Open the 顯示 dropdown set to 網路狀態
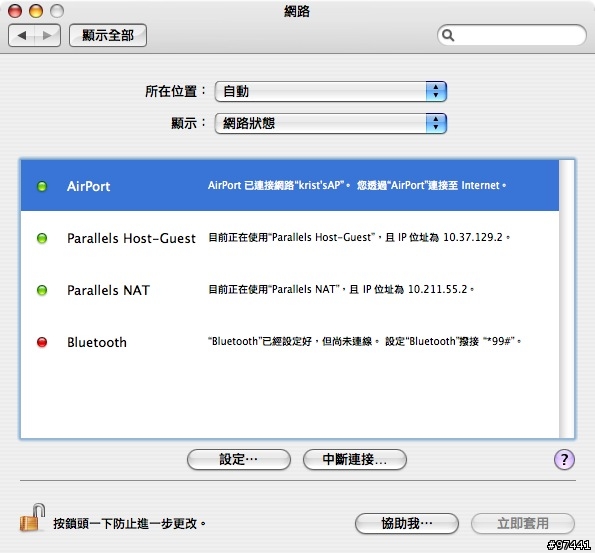Screen dimensions: 595x553 click(331, 123)
